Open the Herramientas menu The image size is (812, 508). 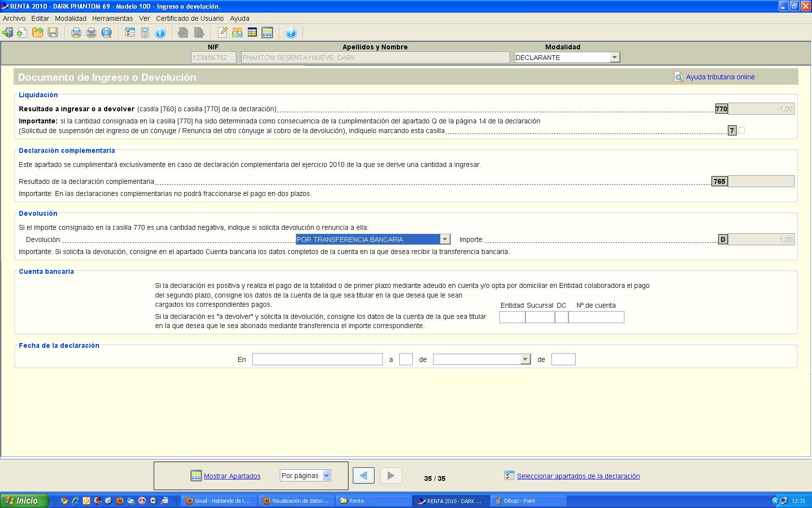(x=112, y=18)
